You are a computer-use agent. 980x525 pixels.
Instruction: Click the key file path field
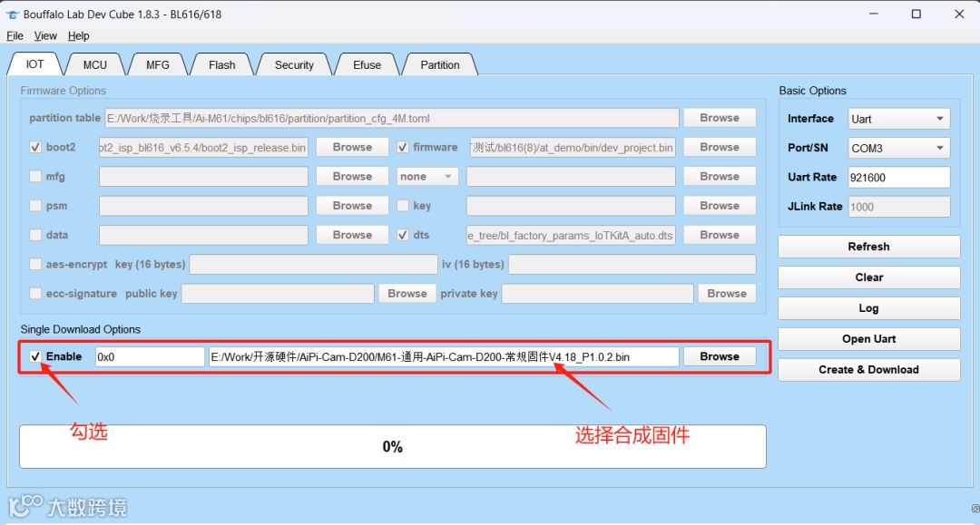571,206
